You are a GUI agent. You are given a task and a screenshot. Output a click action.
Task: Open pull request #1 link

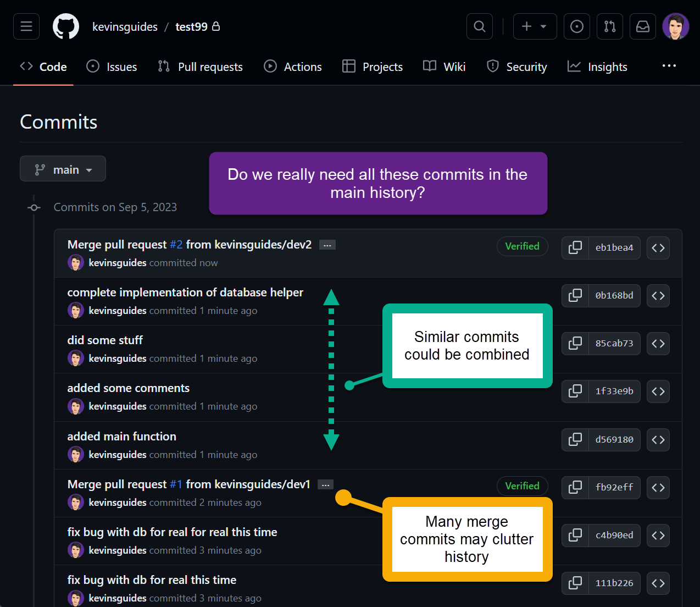(x=176, y=484)
